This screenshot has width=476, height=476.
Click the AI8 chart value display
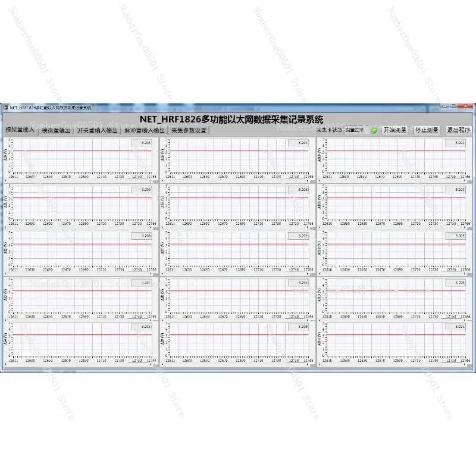click(298, 283)
